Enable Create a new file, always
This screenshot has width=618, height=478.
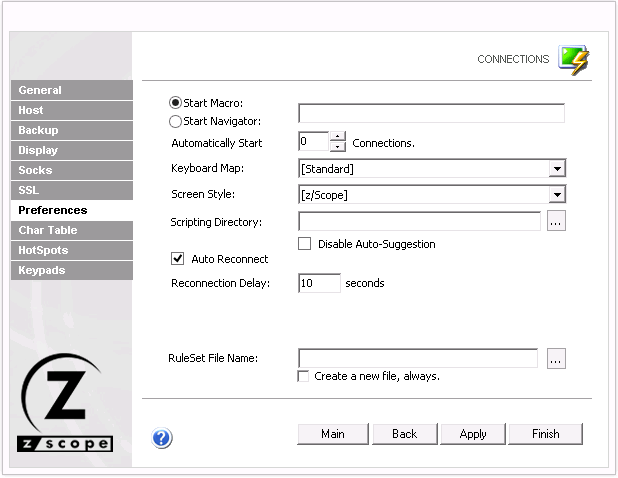[x=303, y=376]
